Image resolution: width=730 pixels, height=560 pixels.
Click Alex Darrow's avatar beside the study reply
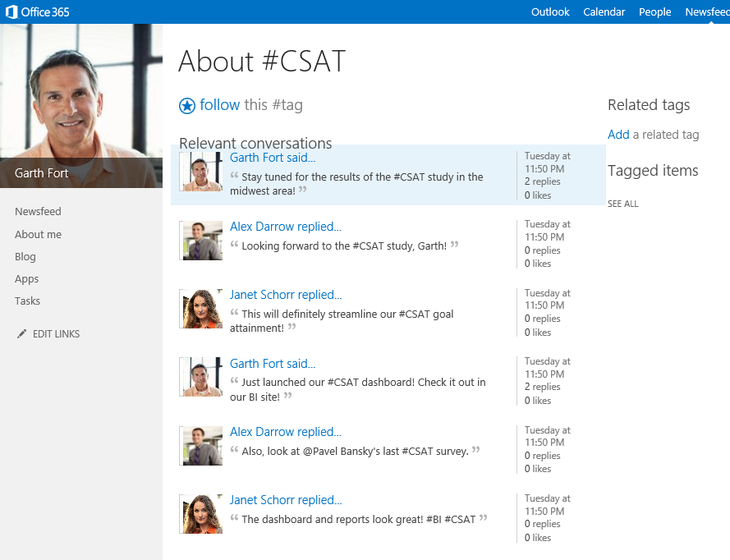coord(202,241)
